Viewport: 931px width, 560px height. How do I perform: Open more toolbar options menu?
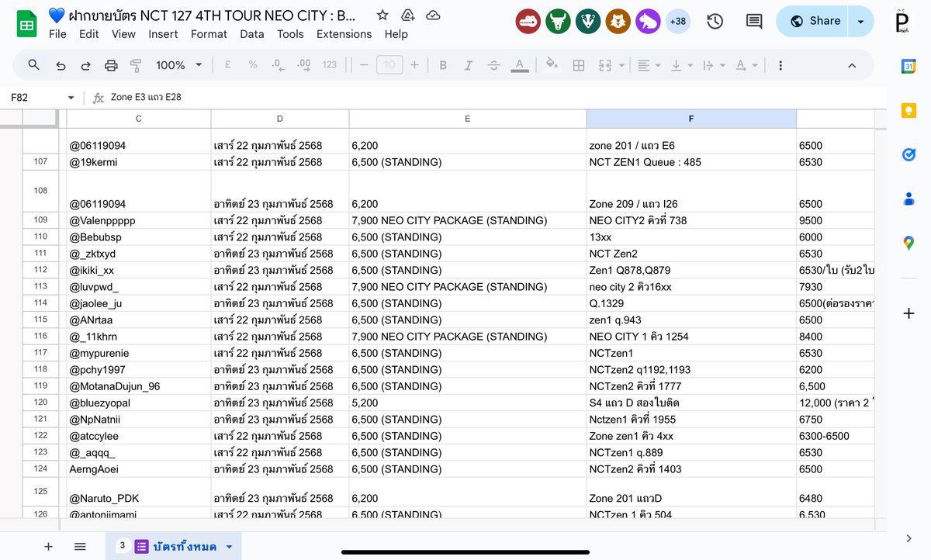tap(780, 65)
